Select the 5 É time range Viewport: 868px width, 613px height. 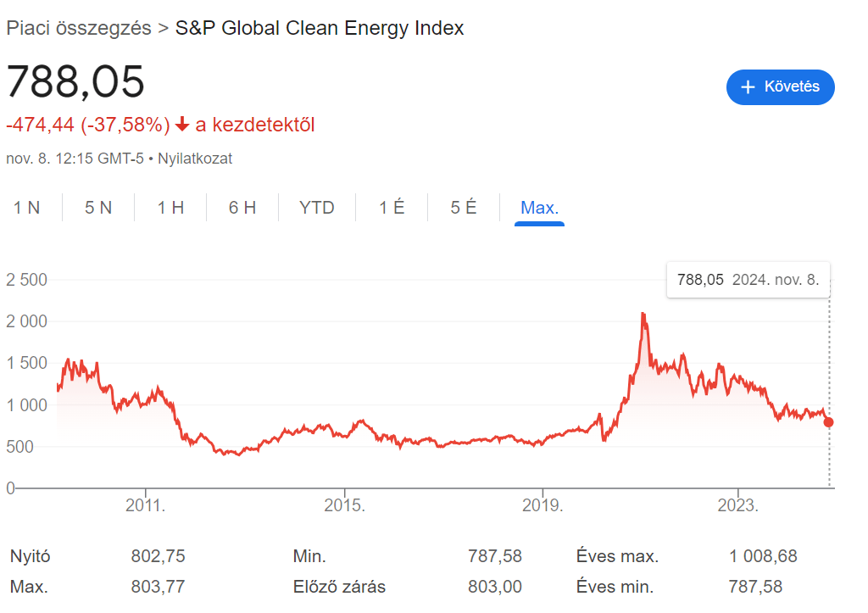pos(464,207)
